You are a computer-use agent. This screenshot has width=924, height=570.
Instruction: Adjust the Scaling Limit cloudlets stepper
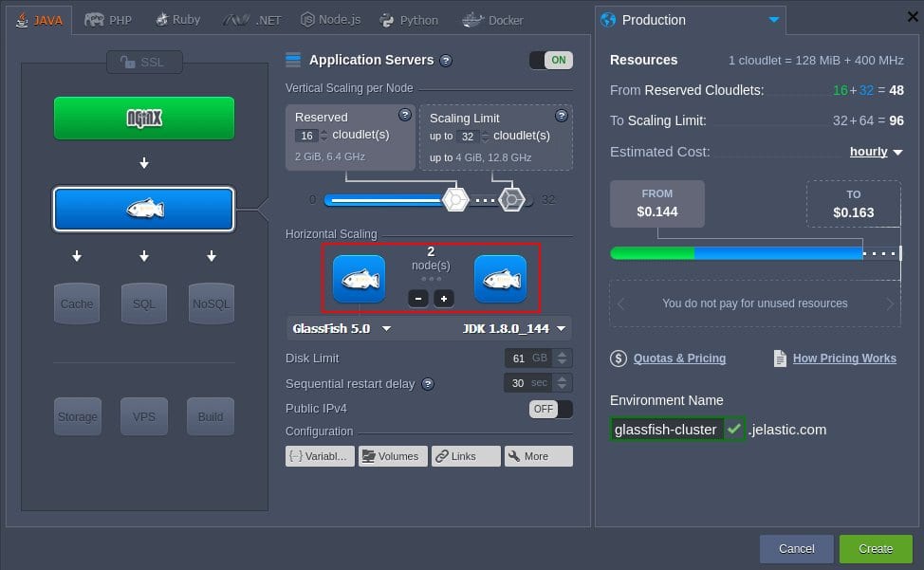coord(485,137)
